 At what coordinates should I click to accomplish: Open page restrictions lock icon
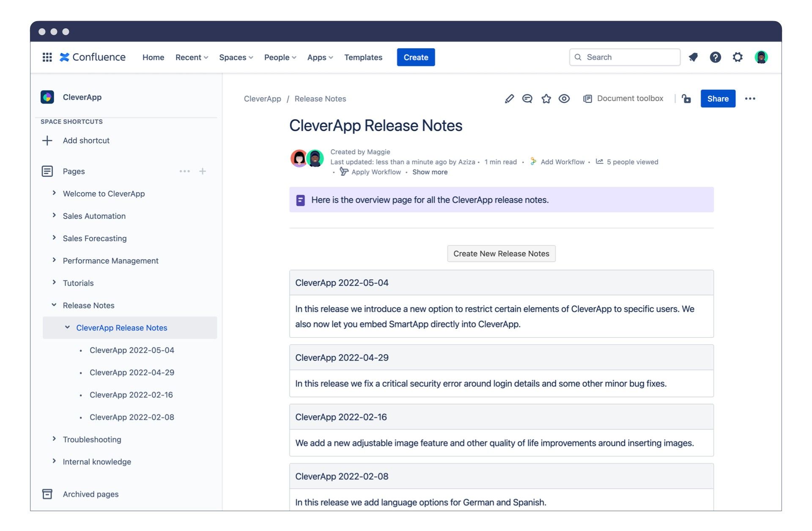click(x=686, y=99)
